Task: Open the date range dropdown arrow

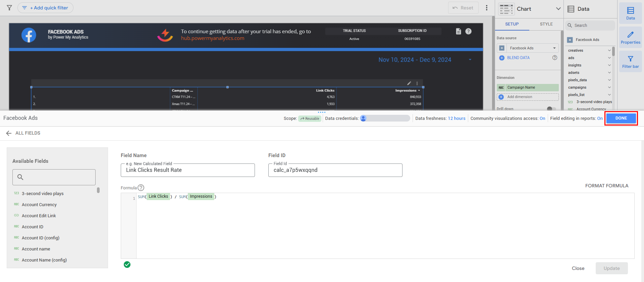Action: pyautogui.click(x=470, y=60)
